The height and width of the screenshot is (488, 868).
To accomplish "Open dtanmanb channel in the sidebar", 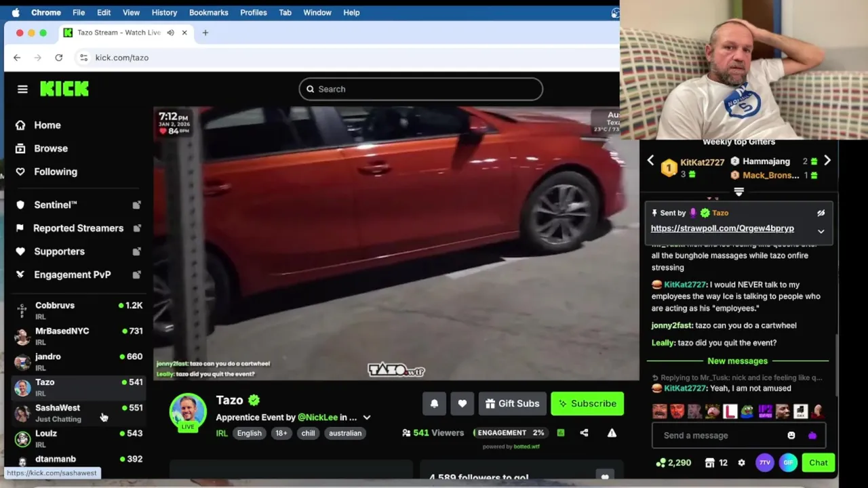I will click(x=79, y=460).
